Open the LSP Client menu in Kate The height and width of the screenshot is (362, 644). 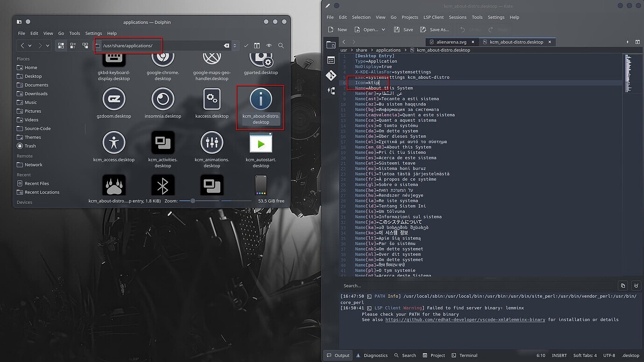click(x=433, y=17)
